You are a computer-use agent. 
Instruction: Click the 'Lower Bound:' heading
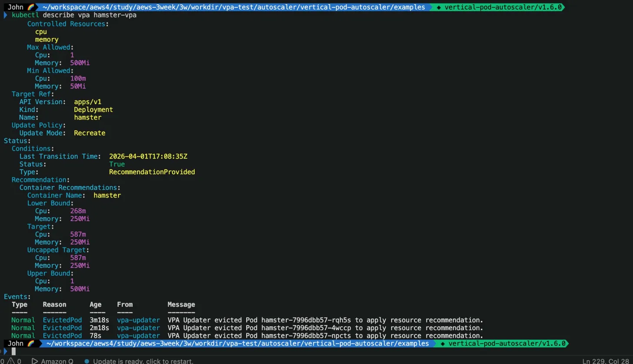click(50, 204)
